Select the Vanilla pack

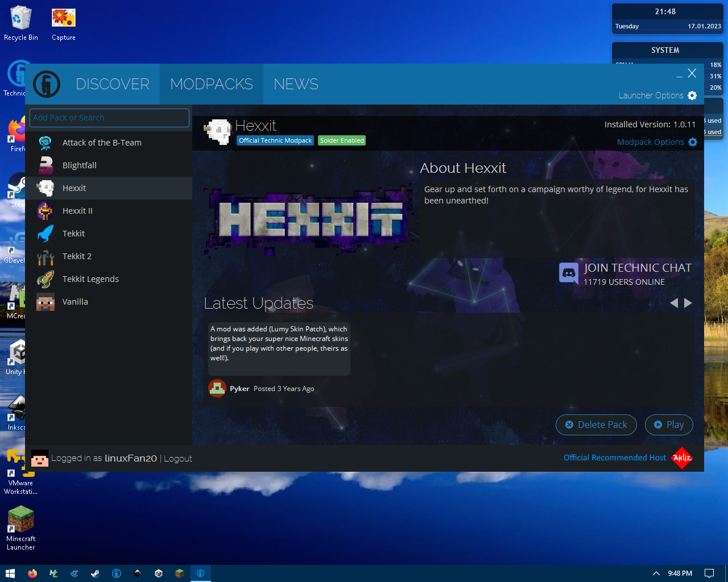[75, 302]
